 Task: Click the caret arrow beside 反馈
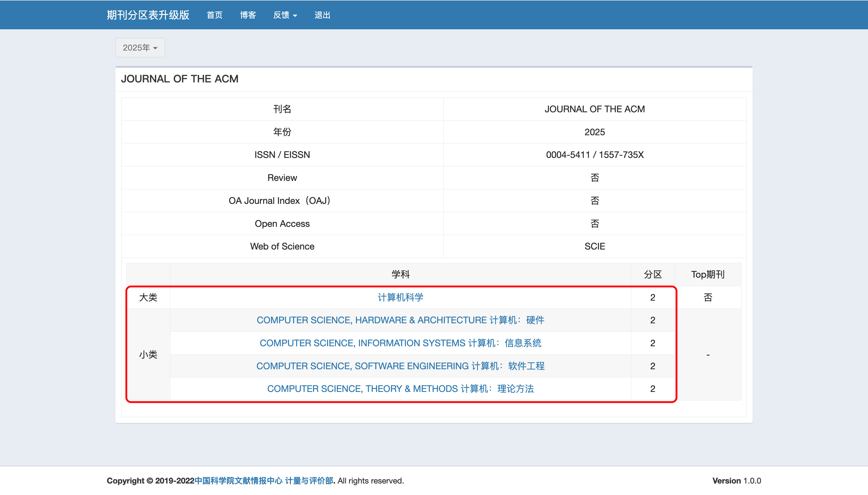coord(295,16)
